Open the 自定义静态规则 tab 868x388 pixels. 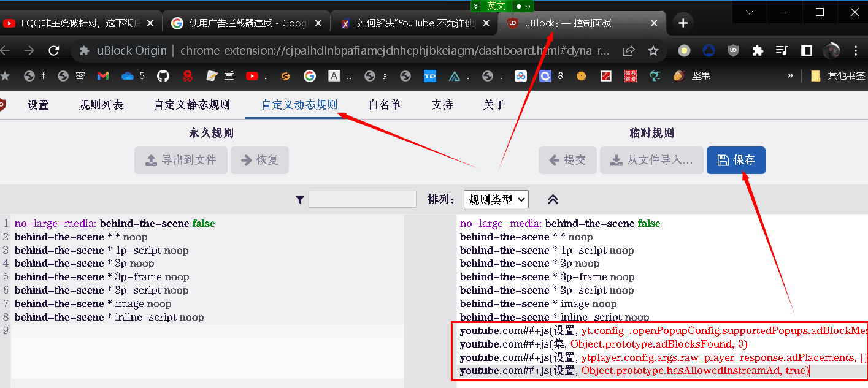tap(192, 105)
